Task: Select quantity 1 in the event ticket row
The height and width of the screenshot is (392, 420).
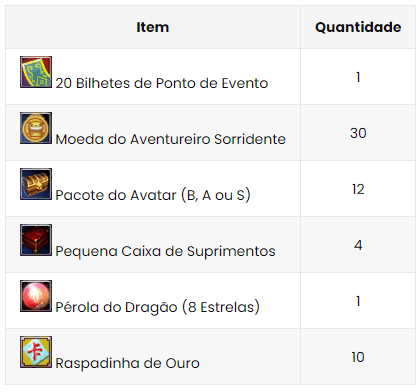Action: pyautogui.click(x=358, y=77)
